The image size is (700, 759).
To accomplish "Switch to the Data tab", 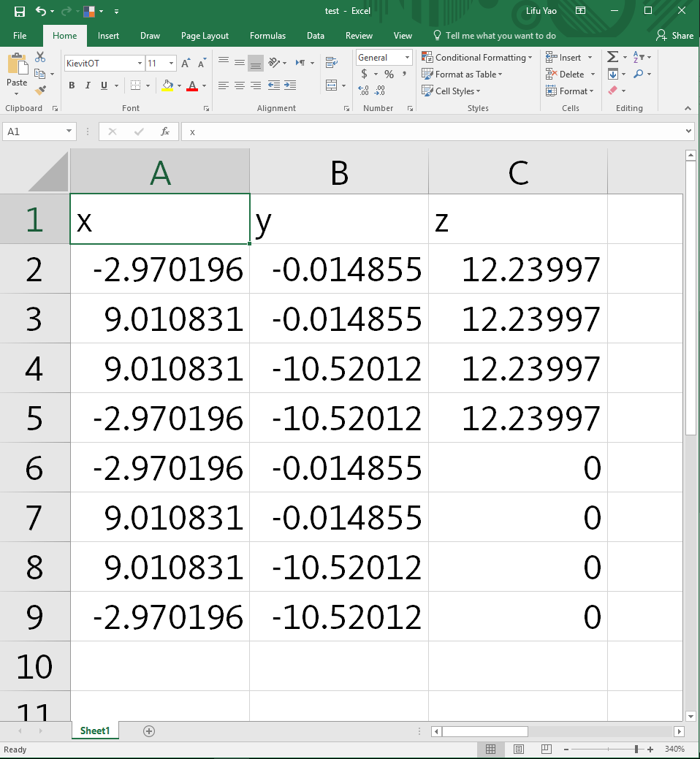I will (x=316, y=36).
